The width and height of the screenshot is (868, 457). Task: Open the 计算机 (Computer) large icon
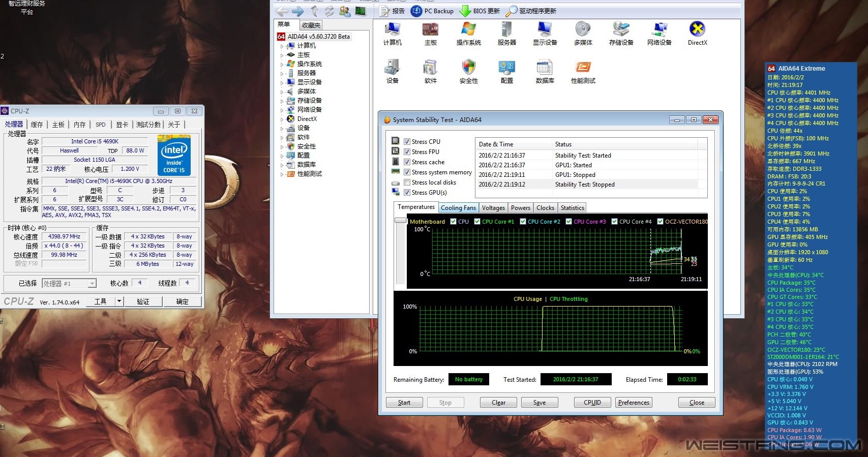(392, 34)
